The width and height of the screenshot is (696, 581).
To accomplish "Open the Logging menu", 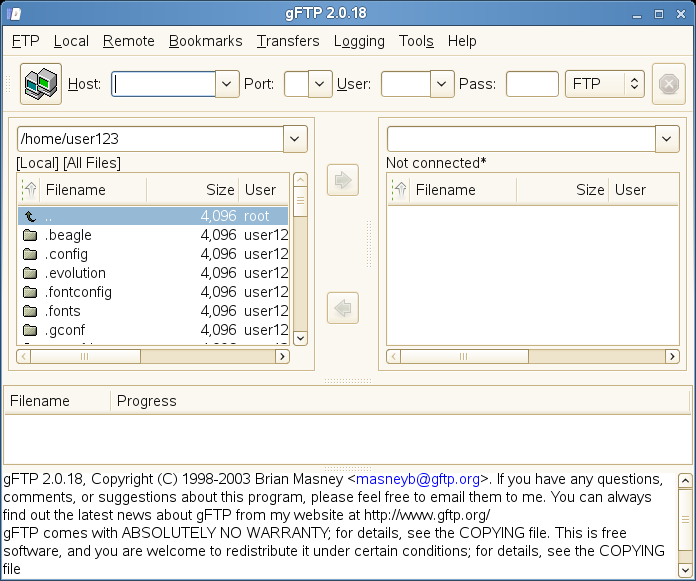I will tap(359, 41).
